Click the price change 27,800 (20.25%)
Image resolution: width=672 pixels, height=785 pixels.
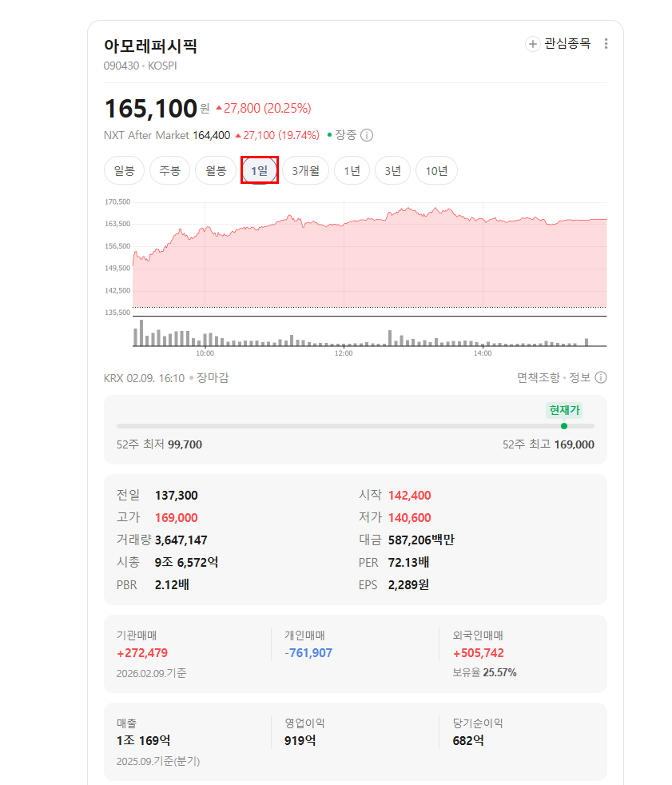tap(264, 108)
